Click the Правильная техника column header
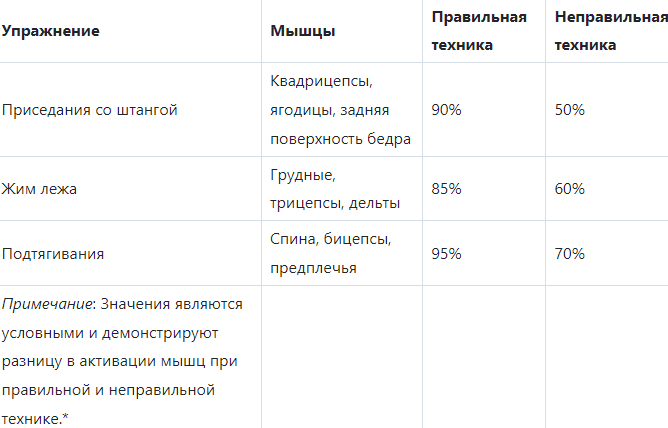668x428 pixels. [x=479, y=31]
